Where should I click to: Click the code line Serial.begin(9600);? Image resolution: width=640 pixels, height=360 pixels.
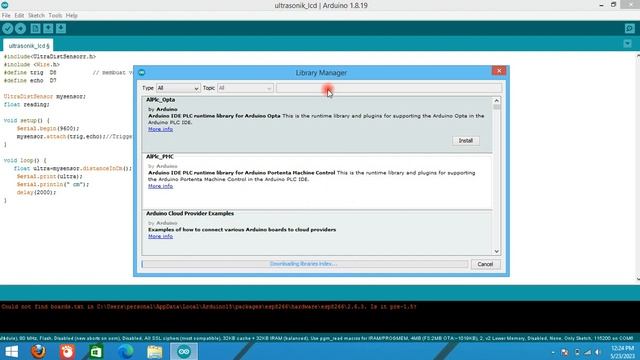(x=48, y=129)
